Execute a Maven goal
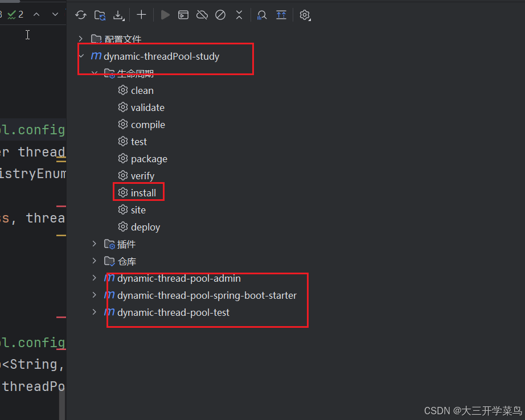The image size is (525, 420). (x=183, y=15)
